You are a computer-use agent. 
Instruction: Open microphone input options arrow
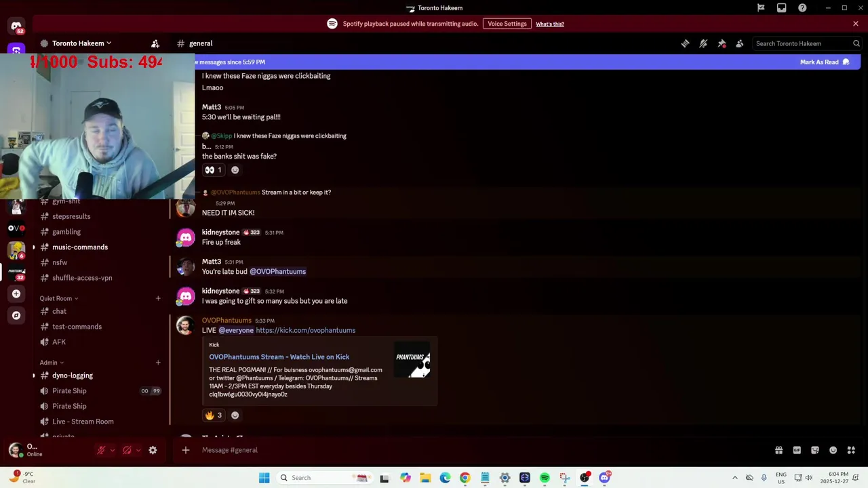tap(112, 450)
